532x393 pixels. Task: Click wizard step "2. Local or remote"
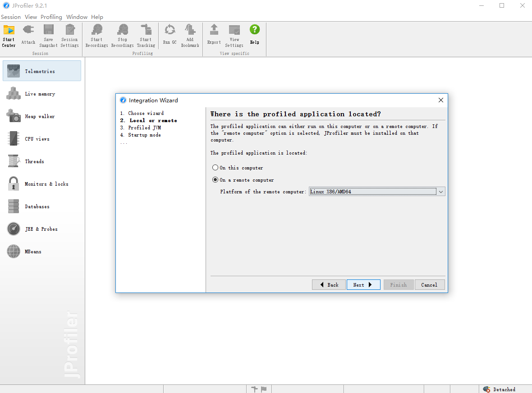point(148,120)
